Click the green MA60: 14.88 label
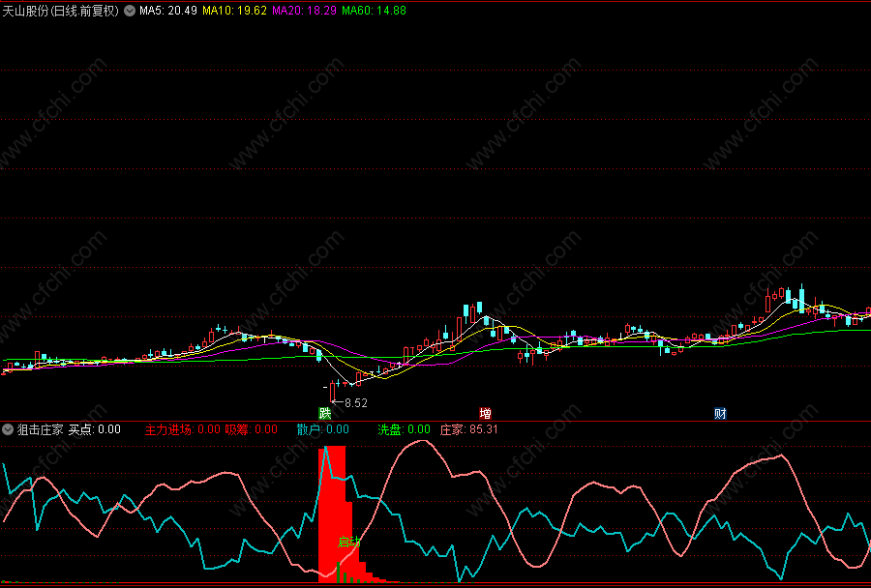This screenshot has width=871, height=588. tap(374, 11)
